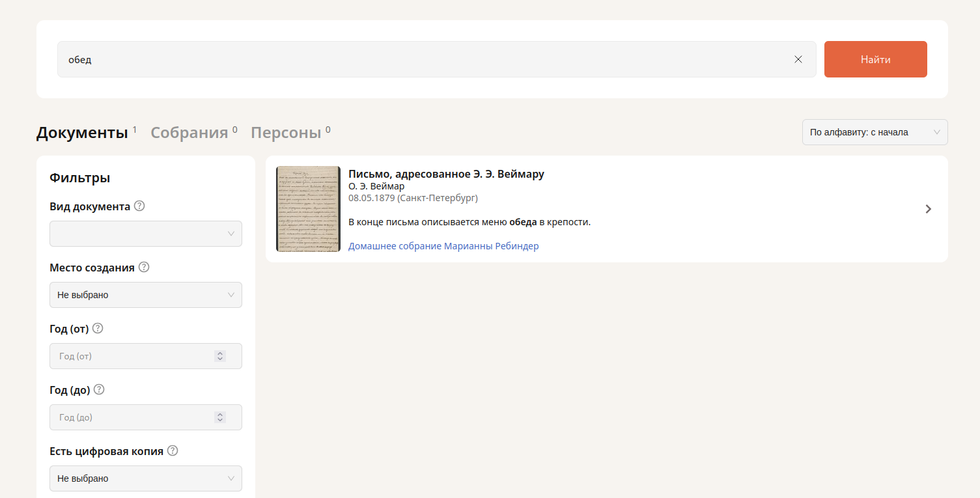Adjust Год (от) stepper arrows
Image resolution: width=980 pixels, height=498 pixels.
coord(220,356)
